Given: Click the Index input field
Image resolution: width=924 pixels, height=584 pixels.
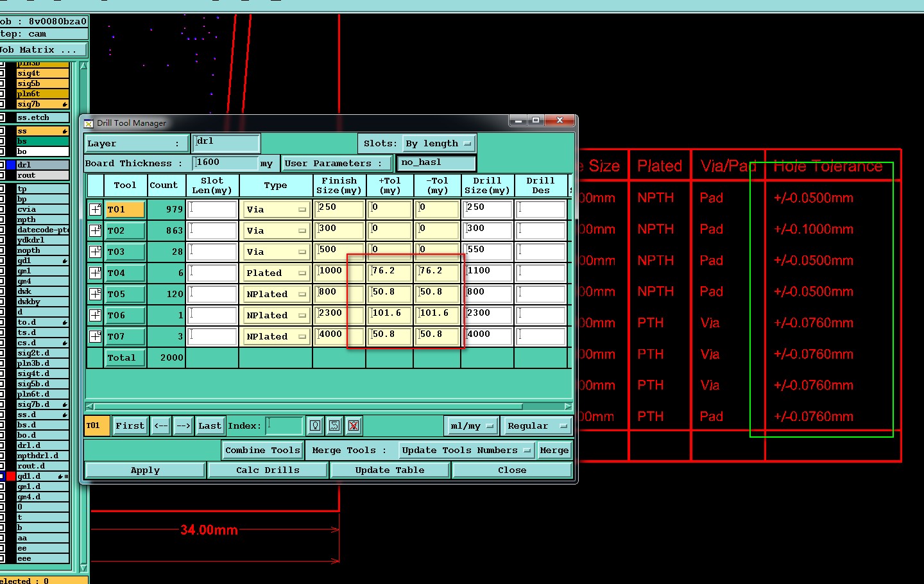Looking at the screenshot, I should [284, 425].
